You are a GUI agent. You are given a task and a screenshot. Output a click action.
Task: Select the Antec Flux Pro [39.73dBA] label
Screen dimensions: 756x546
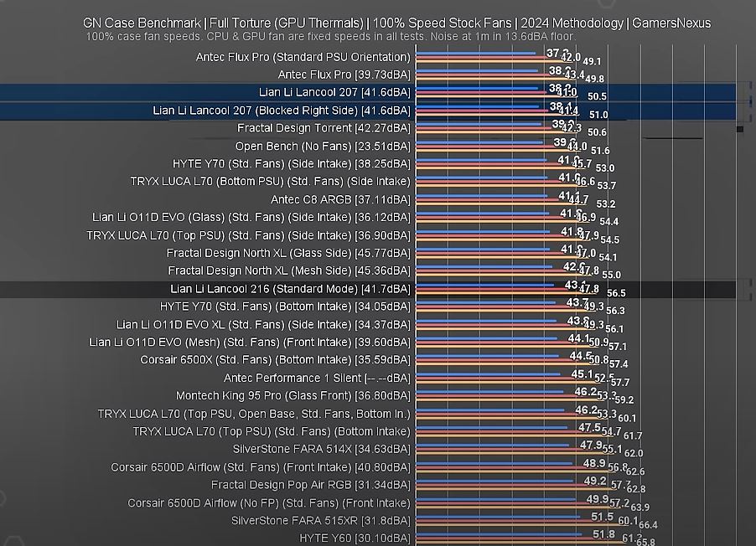pyautogui.click(x=344, y=75)
